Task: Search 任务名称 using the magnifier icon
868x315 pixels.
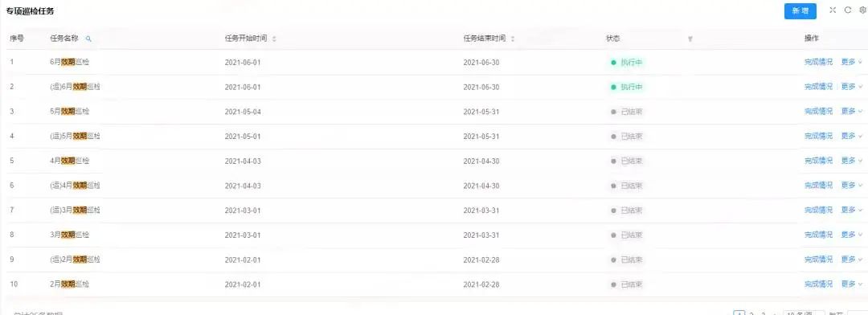Action: (x=88, y=39)
